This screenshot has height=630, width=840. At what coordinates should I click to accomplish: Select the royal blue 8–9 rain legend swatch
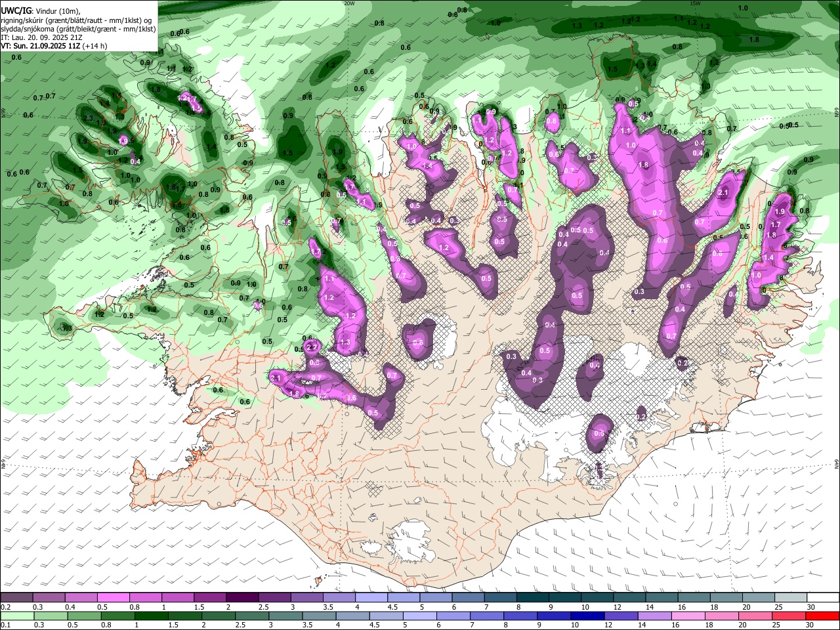[x=520, y=616]
